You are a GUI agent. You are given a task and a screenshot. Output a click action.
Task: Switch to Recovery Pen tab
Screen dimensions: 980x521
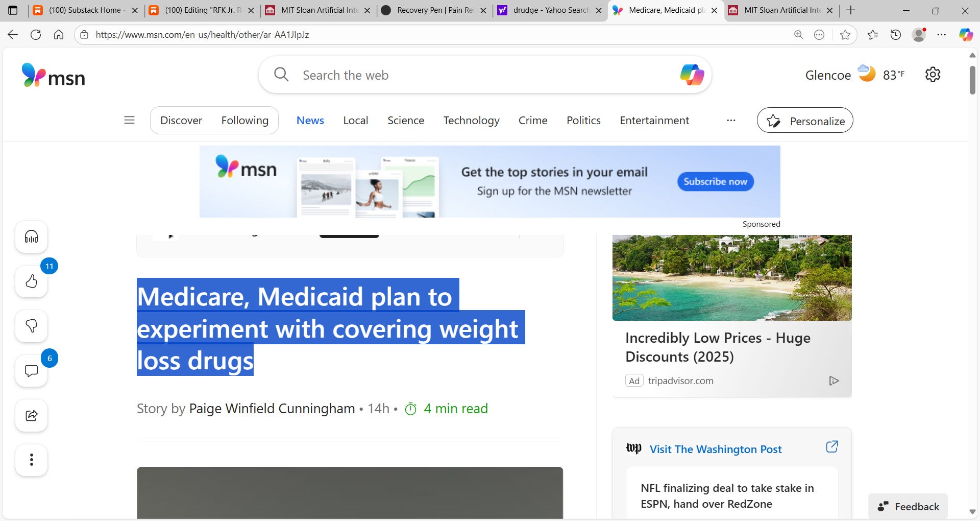click(435, 10)
